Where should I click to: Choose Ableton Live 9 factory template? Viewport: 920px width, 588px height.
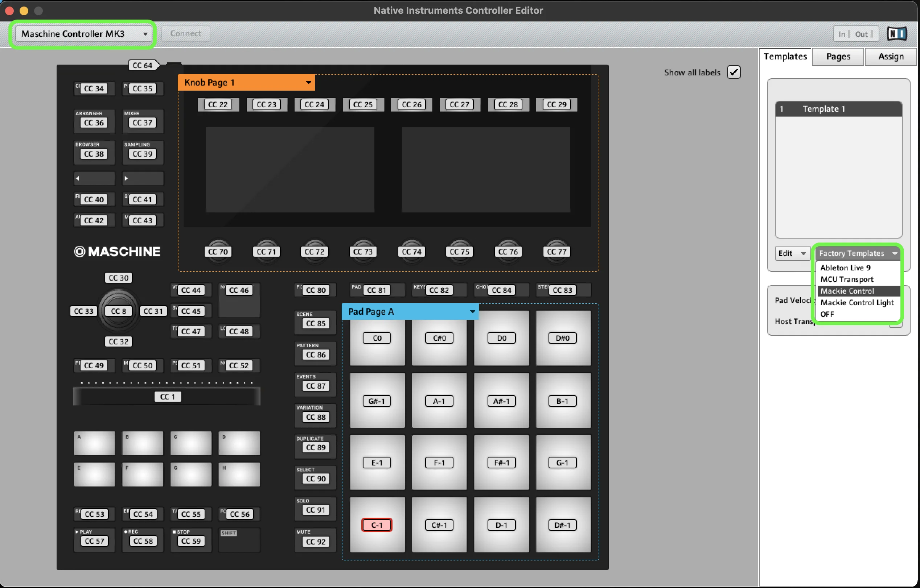click(858, 268)
